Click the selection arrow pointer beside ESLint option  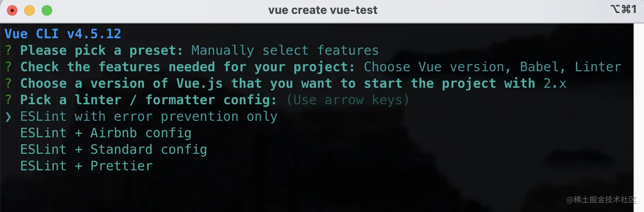point(9,116)
